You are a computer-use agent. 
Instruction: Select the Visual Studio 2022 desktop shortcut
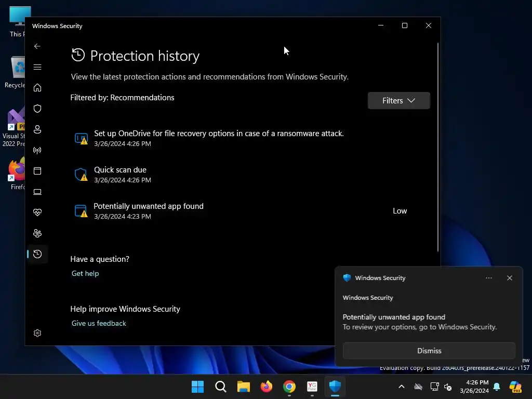pyautogui.click(x=14, y=127)
